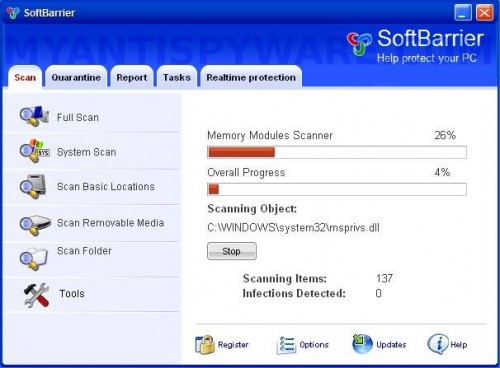
Task: Click the SoftBarrier header logo
Action: click(x=359, y=43)
